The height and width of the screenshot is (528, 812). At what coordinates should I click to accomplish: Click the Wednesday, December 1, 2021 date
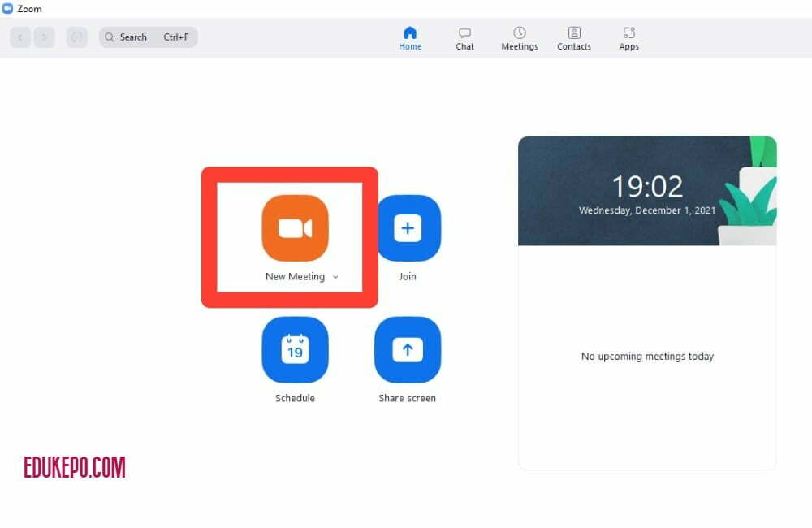647,210
